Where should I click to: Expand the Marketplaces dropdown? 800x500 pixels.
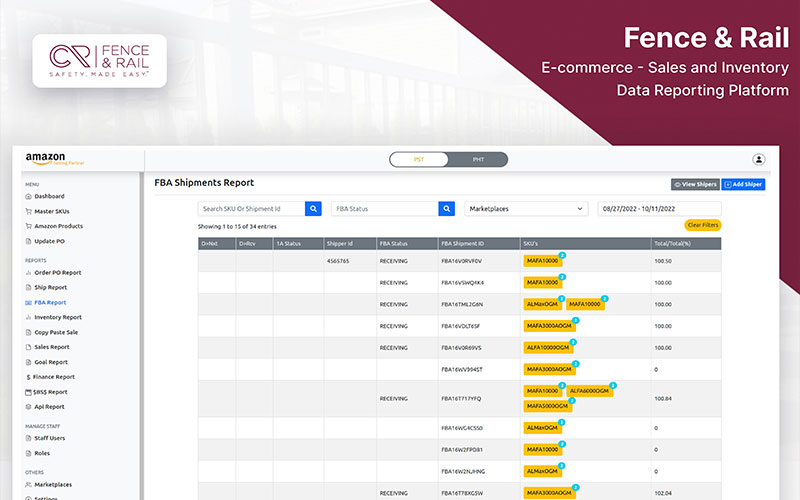click(x=526, y=209)
